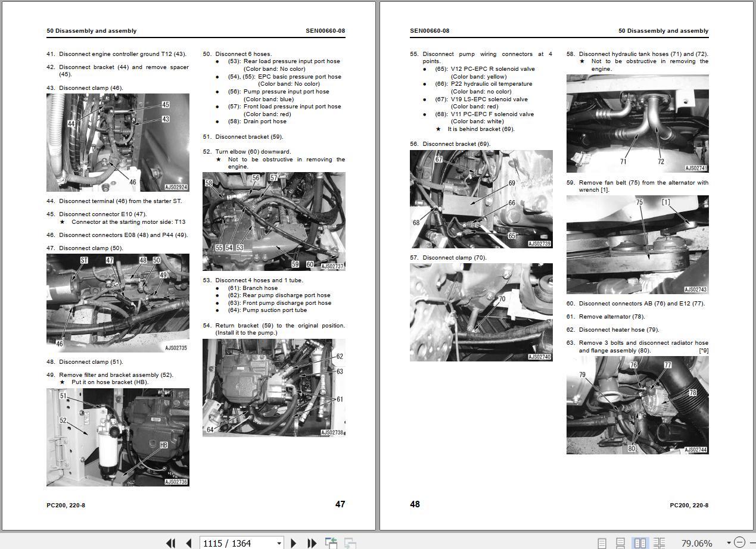Click step 'Turn elbow (60) downward'

point(253,151)
